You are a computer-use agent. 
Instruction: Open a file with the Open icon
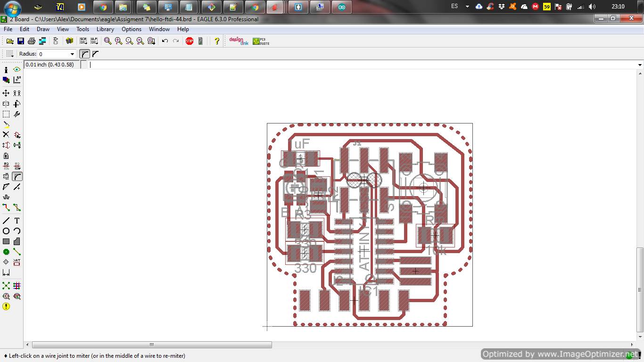(9, 41)
